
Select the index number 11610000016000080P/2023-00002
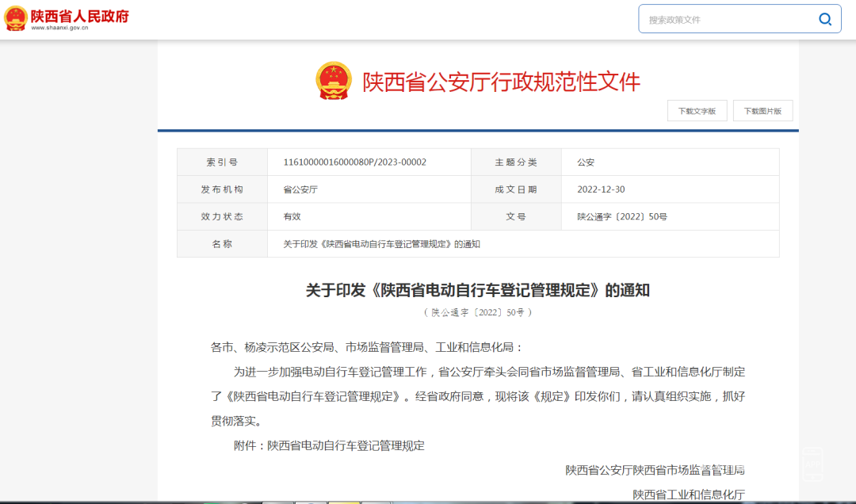click(355, 162)
